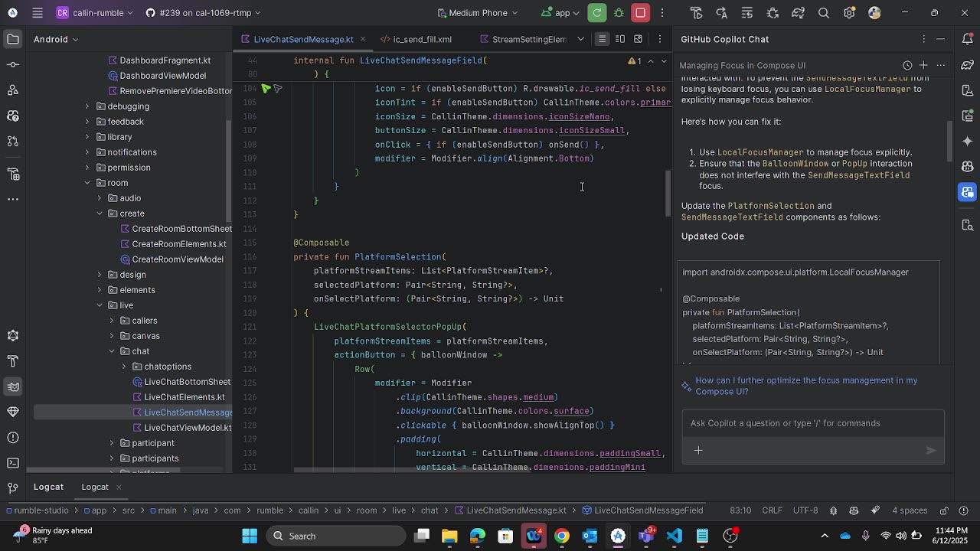
Task: Stop the running app
Action: pos(641,13)
